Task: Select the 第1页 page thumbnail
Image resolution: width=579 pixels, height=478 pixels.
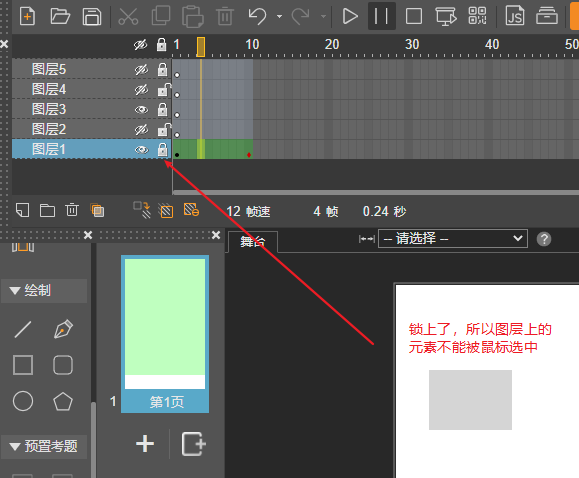Action: click(x=165, y=334)
